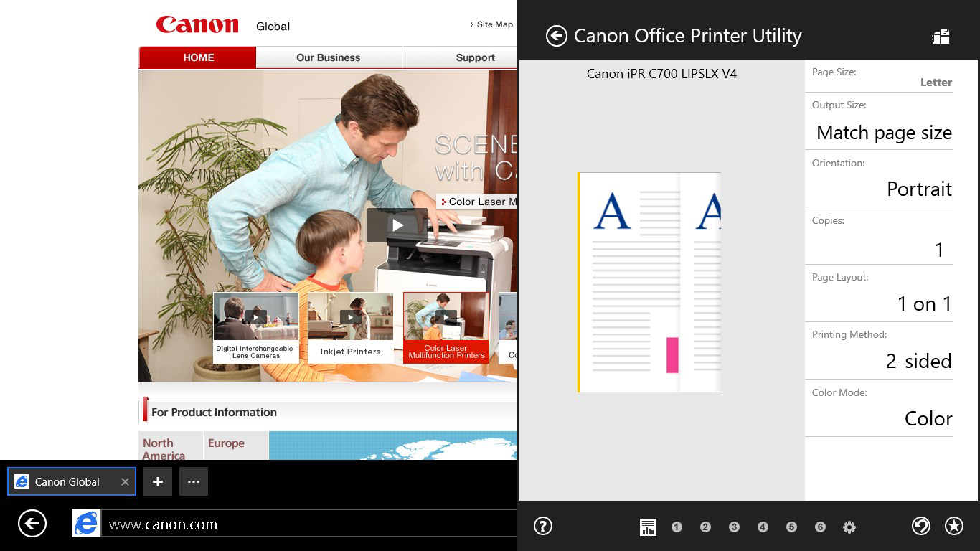This screenshot has height=551, width=980.
Task: Open the tab options ellipsis icon
Action: (193, 481)
